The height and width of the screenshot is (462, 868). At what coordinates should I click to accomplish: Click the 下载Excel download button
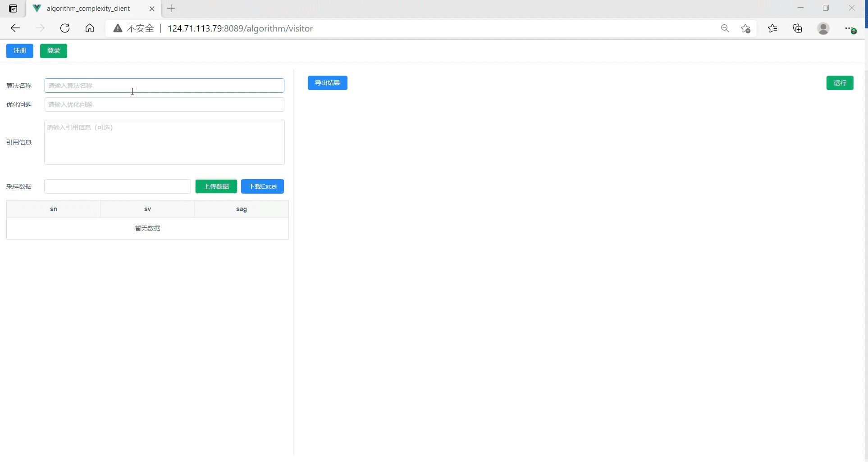pos(262,186)
